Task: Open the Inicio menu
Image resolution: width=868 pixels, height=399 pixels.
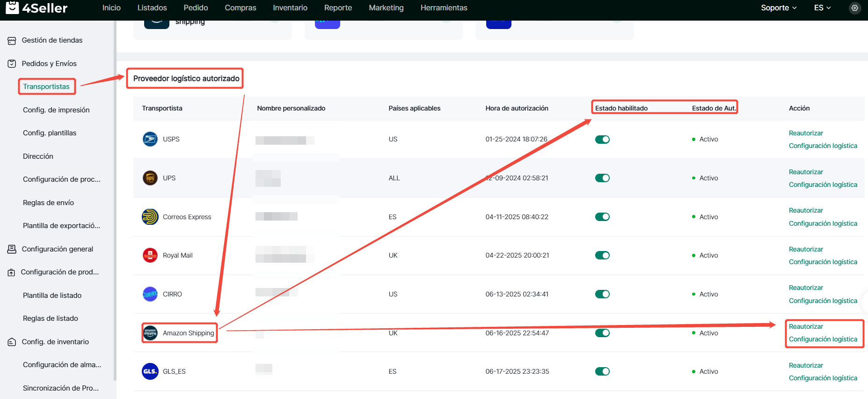Action: 111,8
